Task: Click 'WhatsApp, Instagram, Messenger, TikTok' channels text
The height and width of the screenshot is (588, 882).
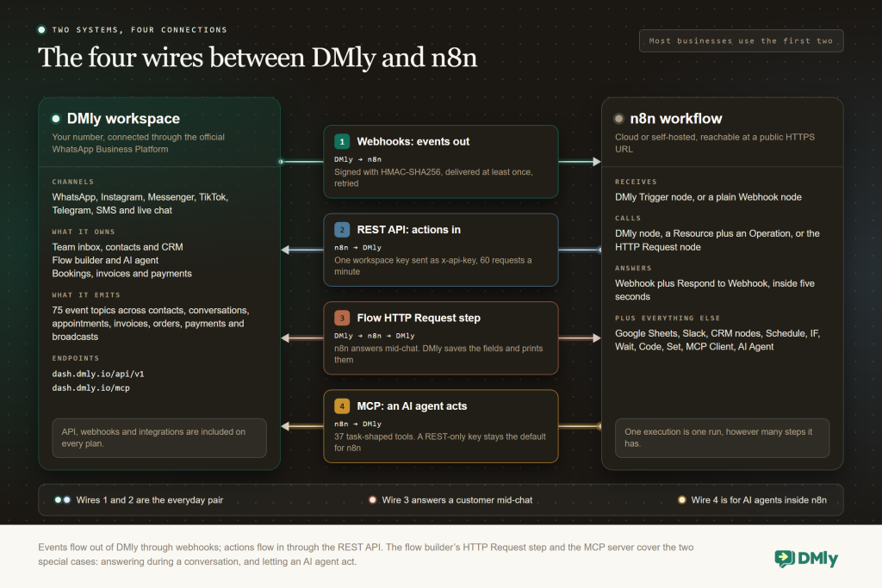Action: point(140,203)
